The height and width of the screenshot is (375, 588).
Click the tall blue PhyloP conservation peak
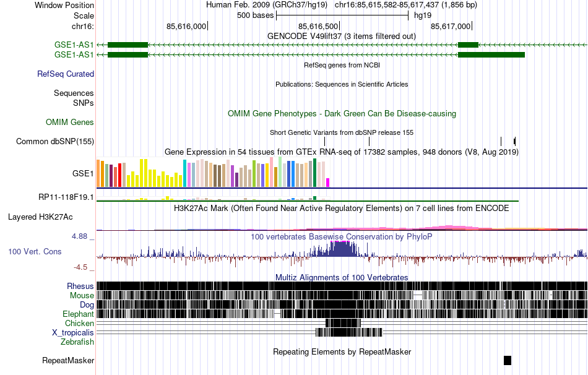pos(340,249)
